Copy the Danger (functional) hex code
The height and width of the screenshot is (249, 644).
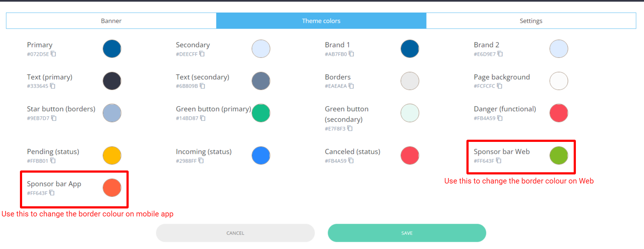coord(500,118)
